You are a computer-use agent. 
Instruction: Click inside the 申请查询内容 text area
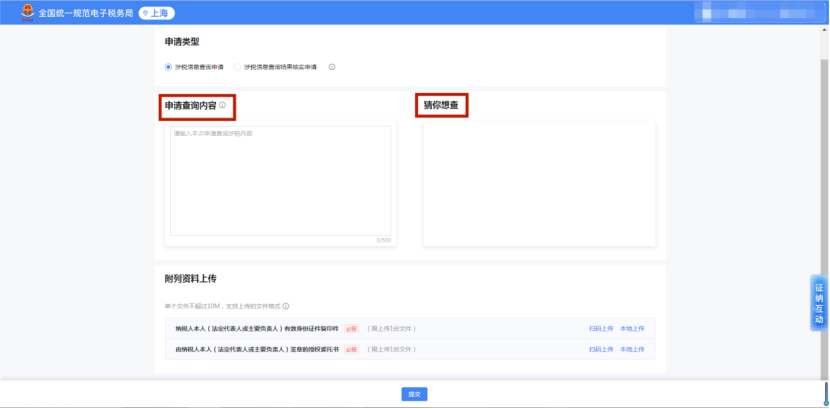pyautogui.click(x=280, y=180)
